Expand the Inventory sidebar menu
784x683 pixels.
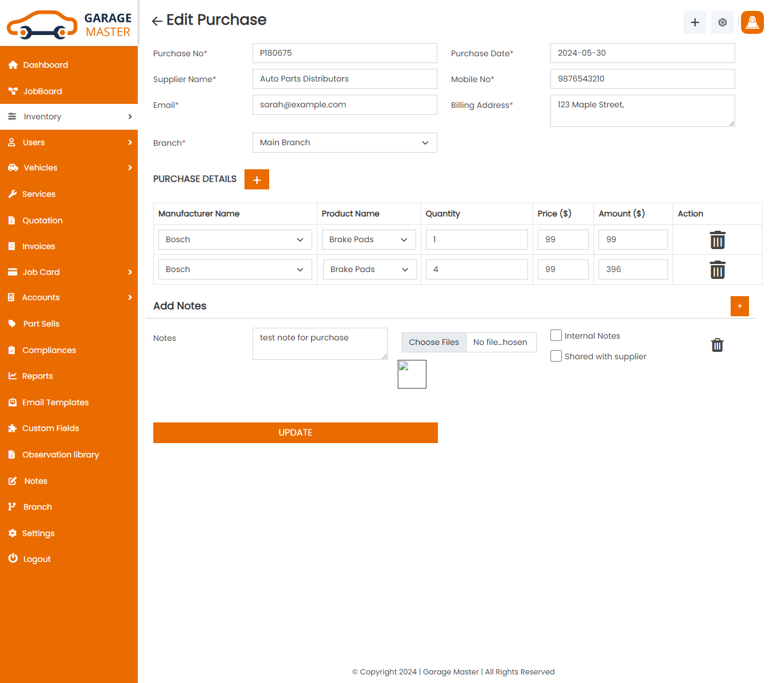69,117
